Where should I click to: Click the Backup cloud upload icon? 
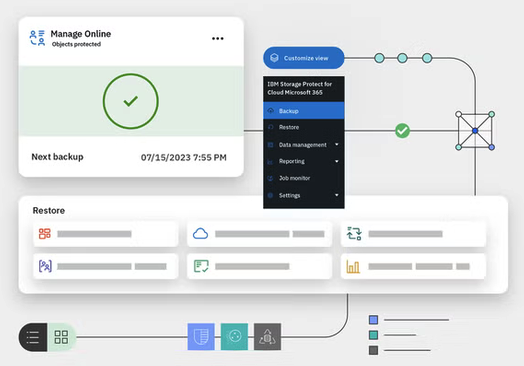click(271, 111)
